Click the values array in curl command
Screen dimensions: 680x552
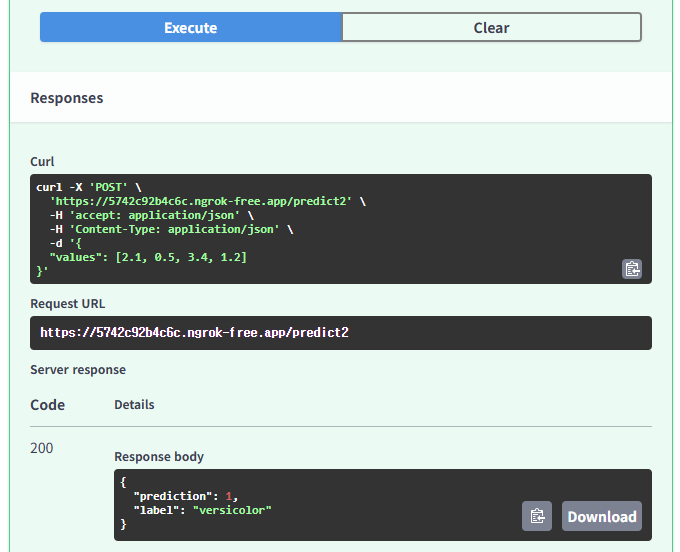tap(180, 257)
